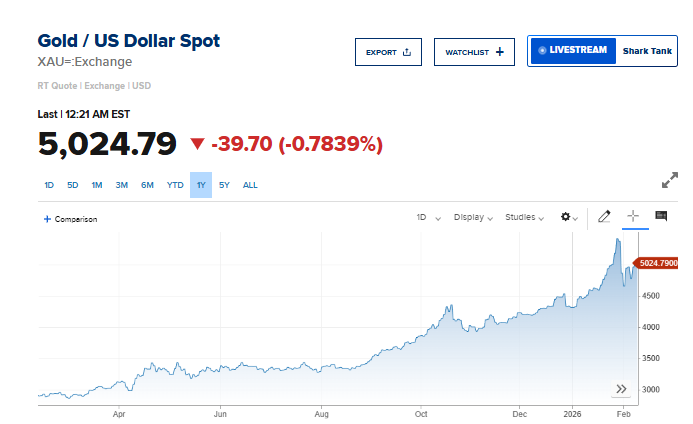
Task: Select the YTD range tab
Action: (x=175, y=185)
